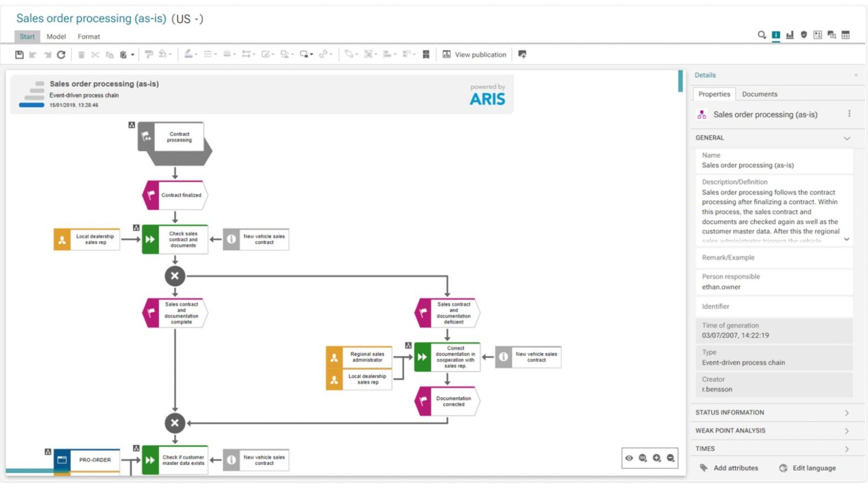Open the Documents tab in Details
The height and width of the screenshot is (488, 868).
click(x=759, y=94)
